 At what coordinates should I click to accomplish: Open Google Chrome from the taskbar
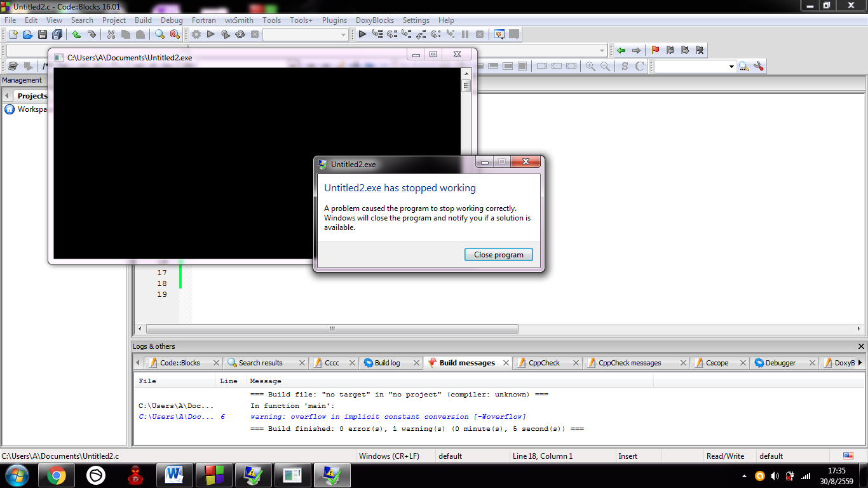(x=57, y=475)
